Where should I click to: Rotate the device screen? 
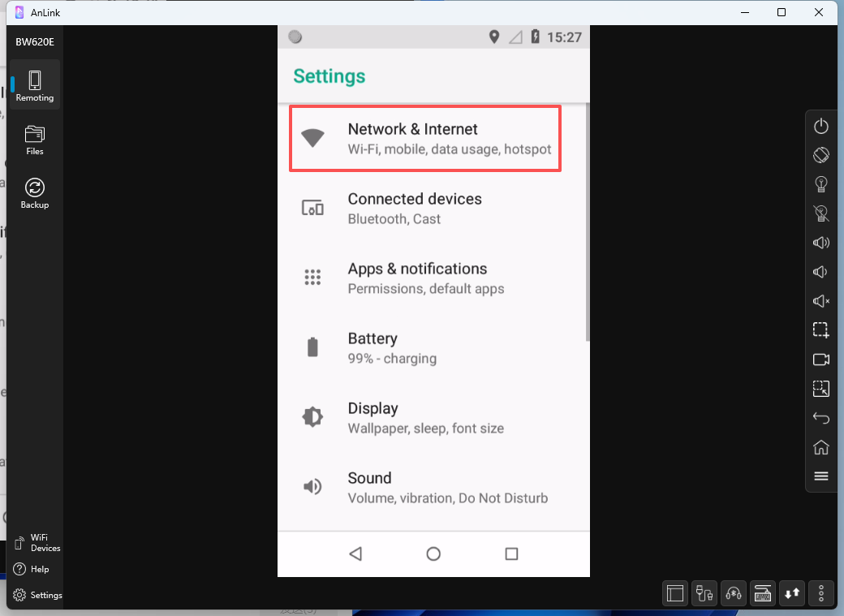tap(820, 155)
